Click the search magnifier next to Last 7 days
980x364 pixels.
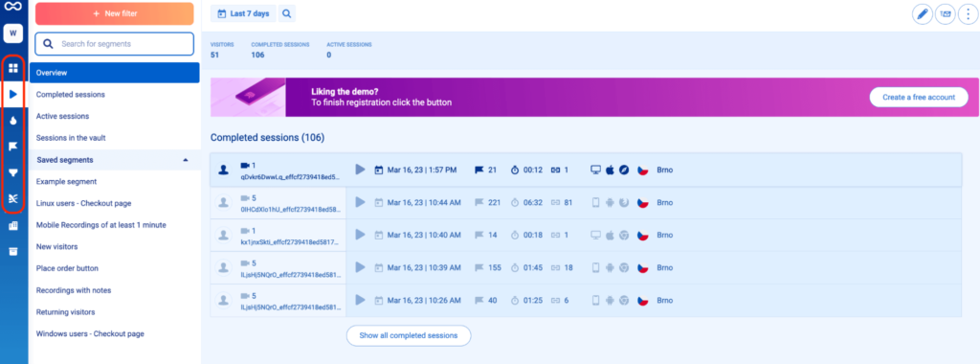click(x=286, y=13)
